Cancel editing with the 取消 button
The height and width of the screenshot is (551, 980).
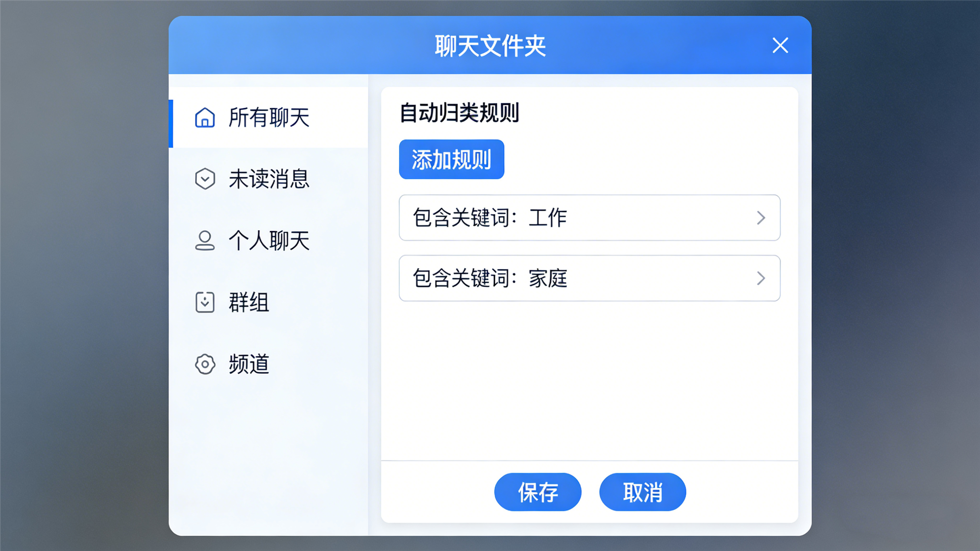(x=642, y=492)
